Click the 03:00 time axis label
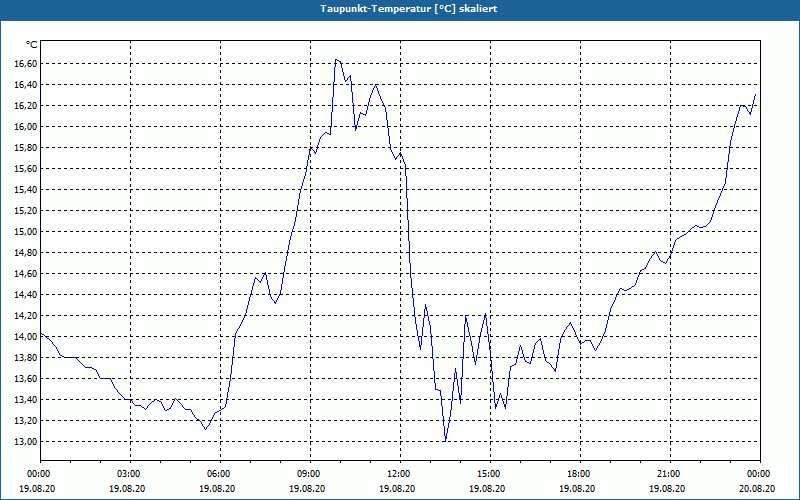 pyautogui.click(x=131, y=474)
